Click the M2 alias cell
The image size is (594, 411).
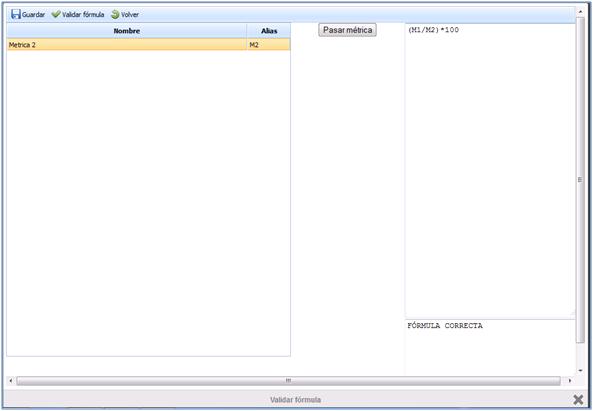click(269, 45)
